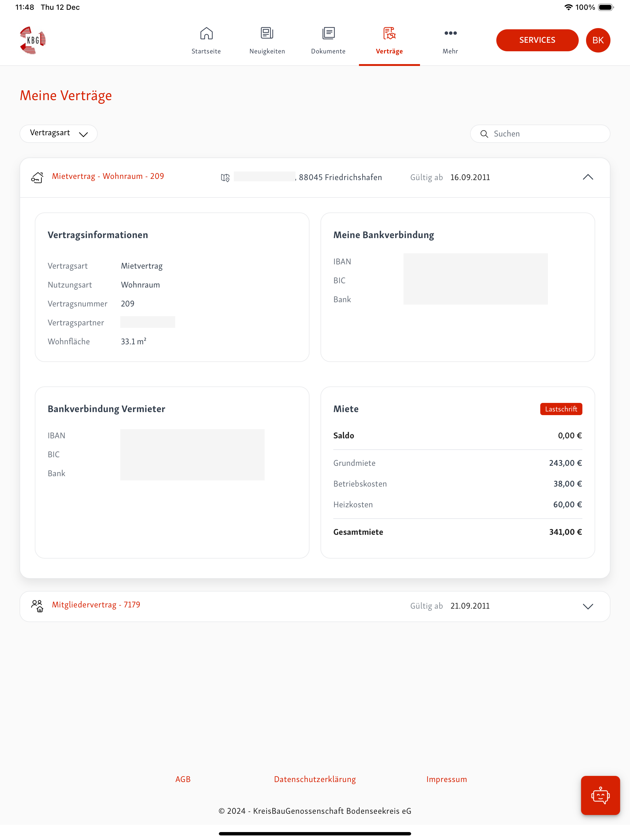Open Mitgliedervertrag - 7179 link

coord(96,605)
